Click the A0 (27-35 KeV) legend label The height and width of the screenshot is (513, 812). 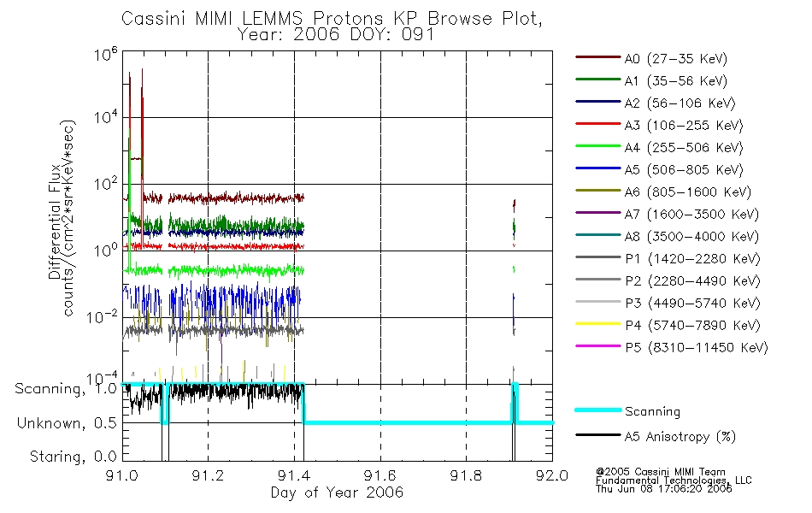[676, 59]
